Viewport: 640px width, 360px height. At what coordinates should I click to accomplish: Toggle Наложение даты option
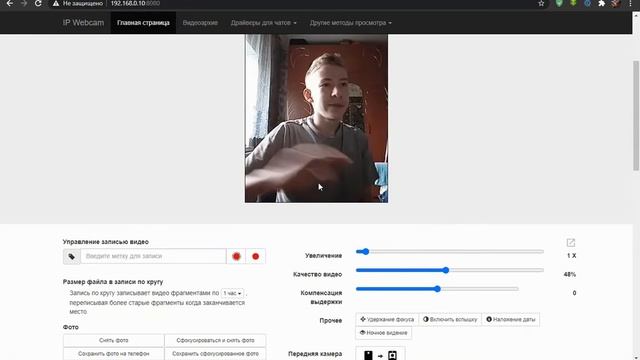pyautogui.click(x=511, y=320)
